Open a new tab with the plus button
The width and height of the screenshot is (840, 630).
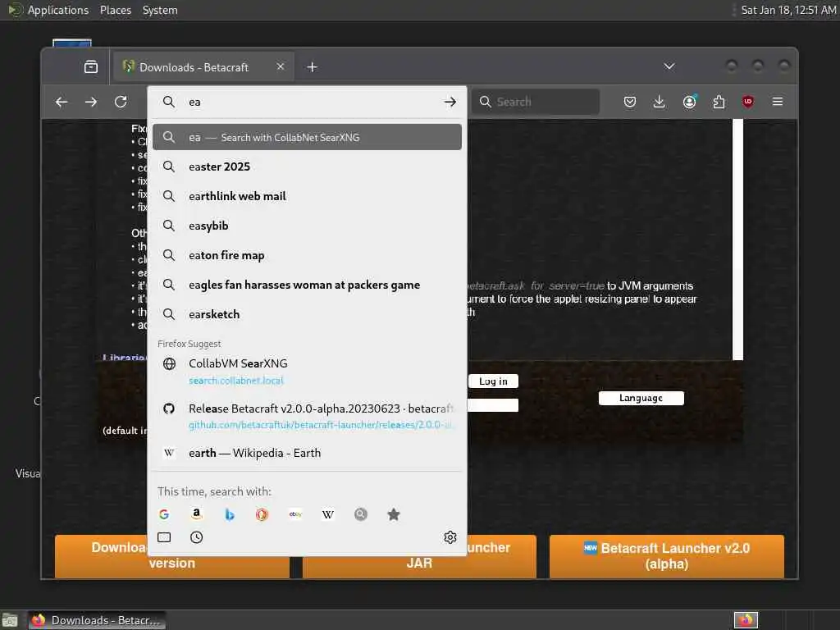click(313, 67)
